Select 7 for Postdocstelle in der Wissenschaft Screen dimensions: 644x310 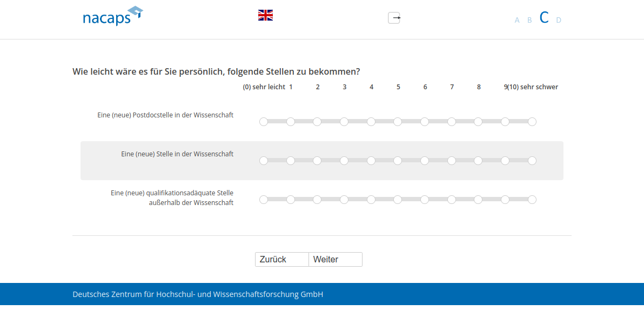pyautogui.click(x=452, y=122)
